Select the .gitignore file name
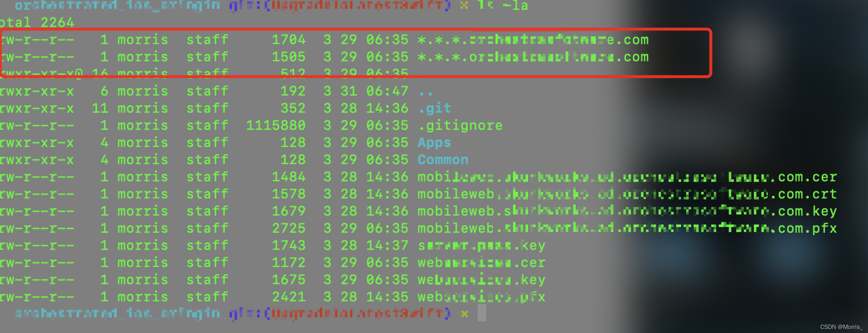 click(460, 125)
